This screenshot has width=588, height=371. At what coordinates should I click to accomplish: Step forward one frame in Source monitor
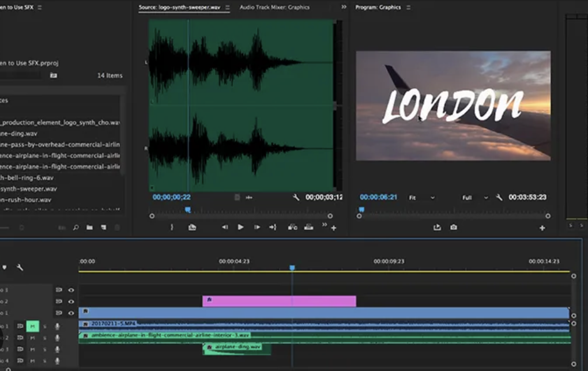(257, 227)
